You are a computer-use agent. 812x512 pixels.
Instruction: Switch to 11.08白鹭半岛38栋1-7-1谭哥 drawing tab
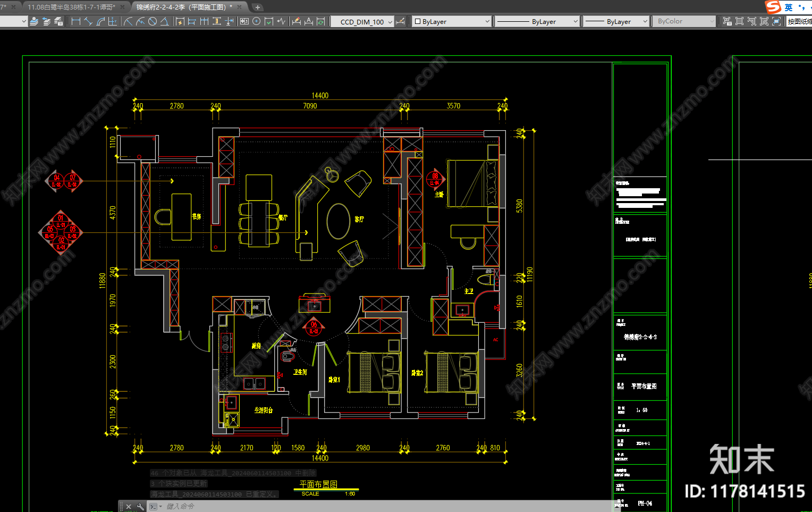(71, 7)
